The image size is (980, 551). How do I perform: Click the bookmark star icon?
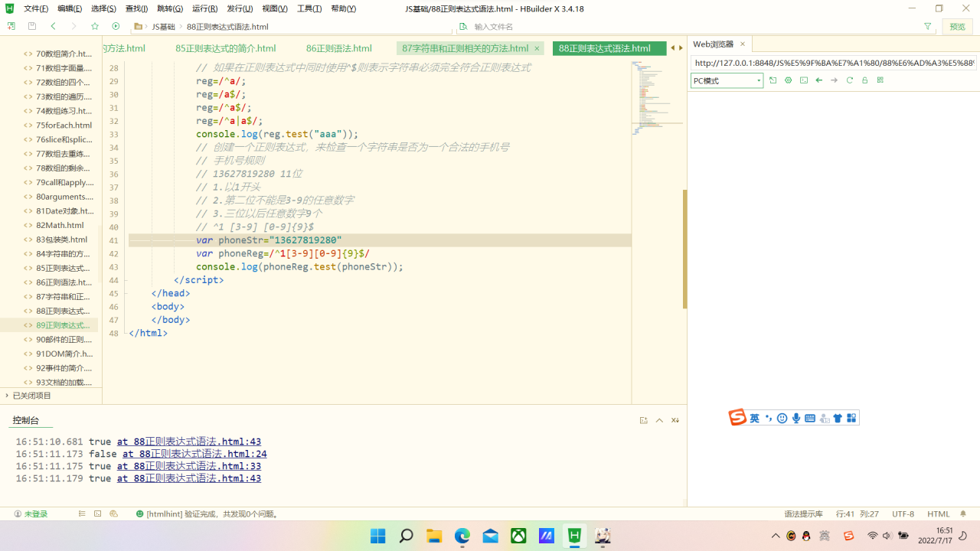95,26
